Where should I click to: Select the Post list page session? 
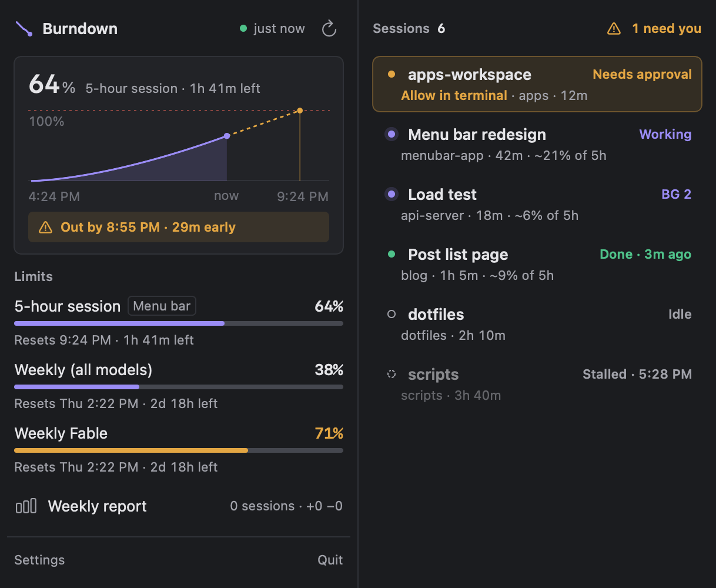(x=537, y=264)
